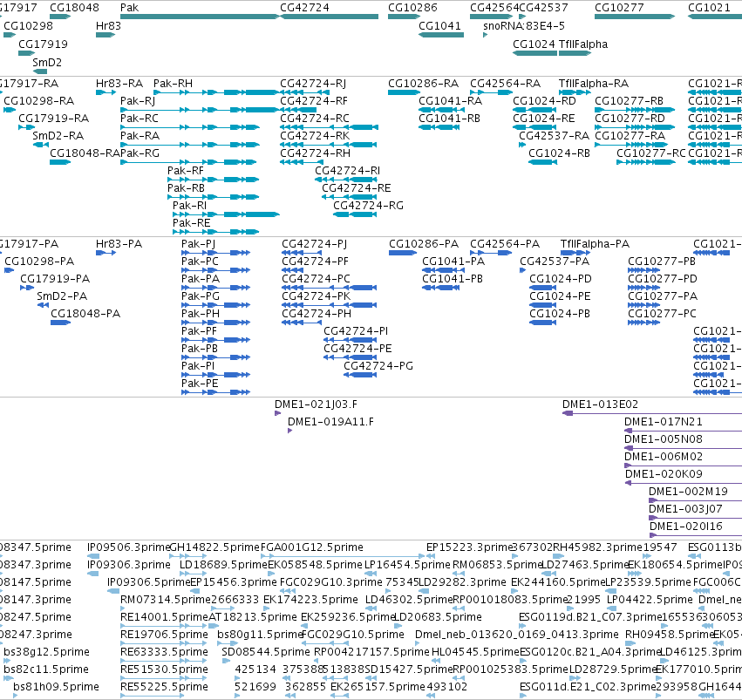Select the Pak gene in the top track
This screenshot has width=742, height=700.
(x=200, y=17)
